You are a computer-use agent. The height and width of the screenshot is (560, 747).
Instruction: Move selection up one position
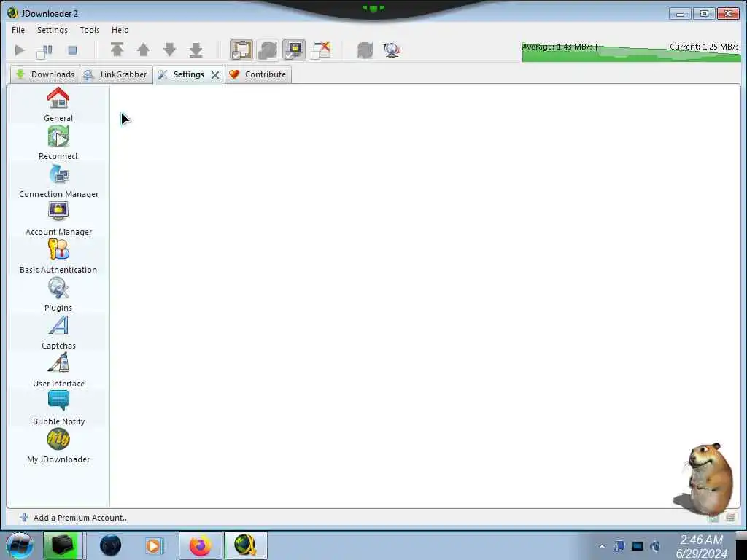coord(144,50)
